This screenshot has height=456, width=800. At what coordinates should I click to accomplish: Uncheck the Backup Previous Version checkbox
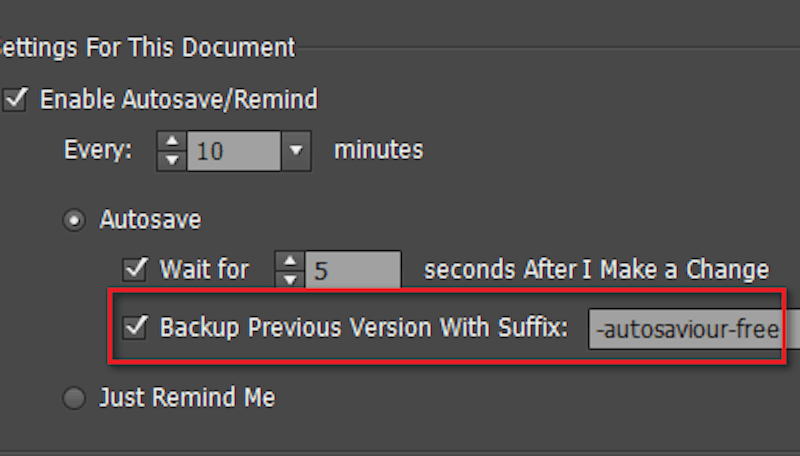click(x=134, y=327)
